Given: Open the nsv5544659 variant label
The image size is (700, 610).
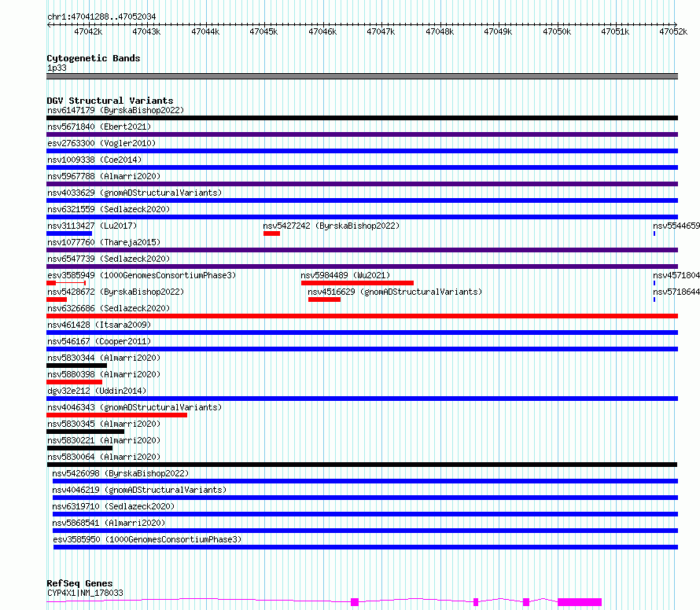Looking at the screenshot, I should (x=676, y=226).
